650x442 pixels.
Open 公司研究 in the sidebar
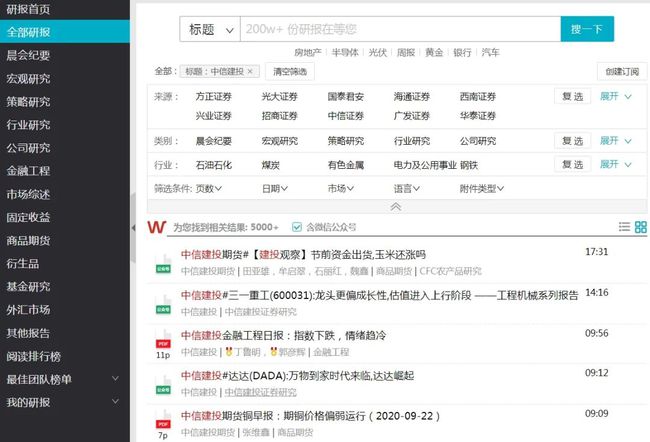click(28, 148)
